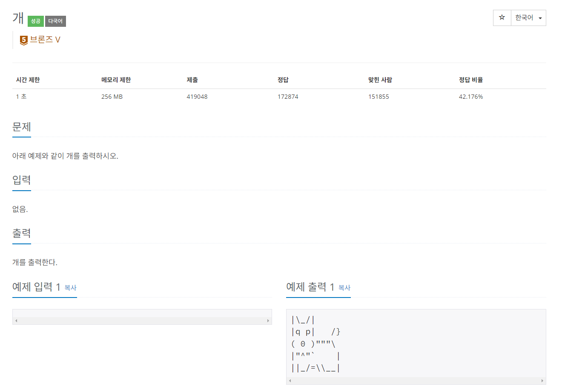See solvers by clicking the 151855 count
Image resolution: width=562 pixels, height=392 pixels.
[x=378, y=97]
